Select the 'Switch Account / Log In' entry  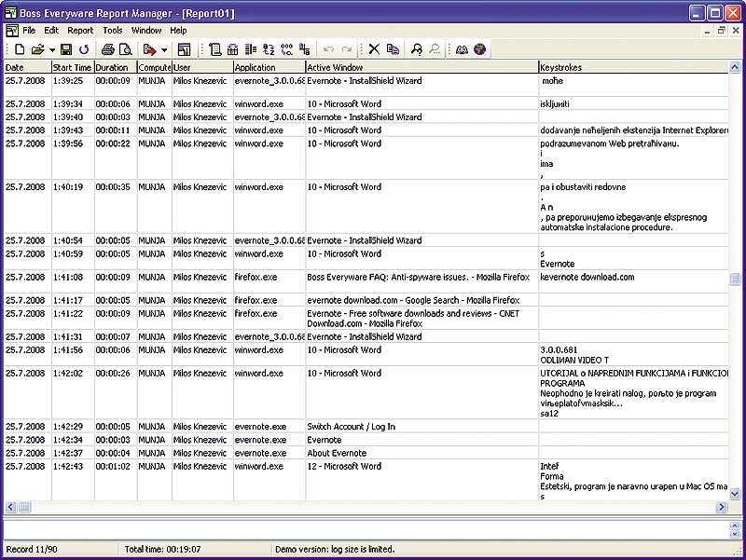point(352,427)
